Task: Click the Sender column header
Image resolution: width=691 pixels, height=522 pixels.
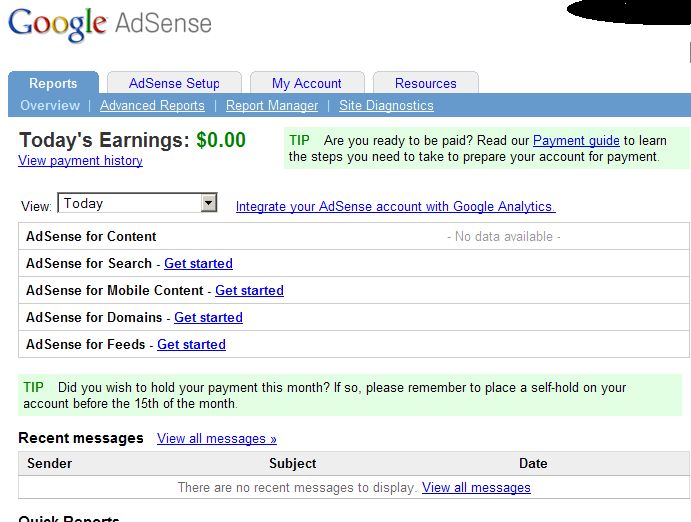Action: click(x=49, y=463)
